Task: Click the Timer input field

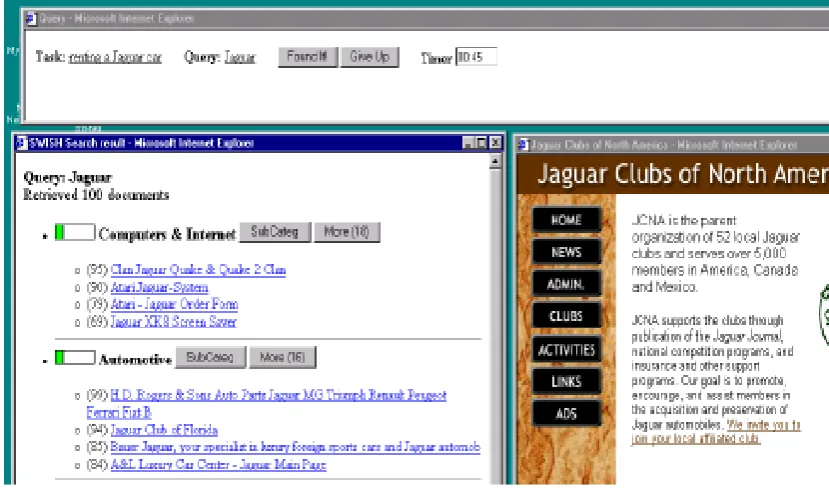Action: [x=476, y=57]
